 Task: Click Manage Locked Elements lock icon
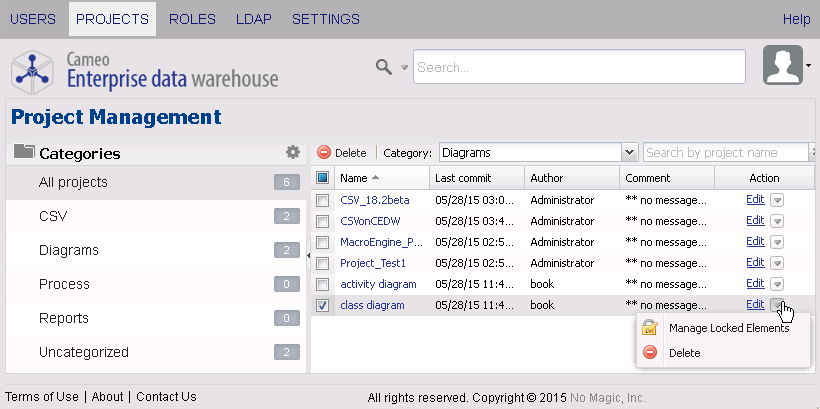click(x=650, y=328)
